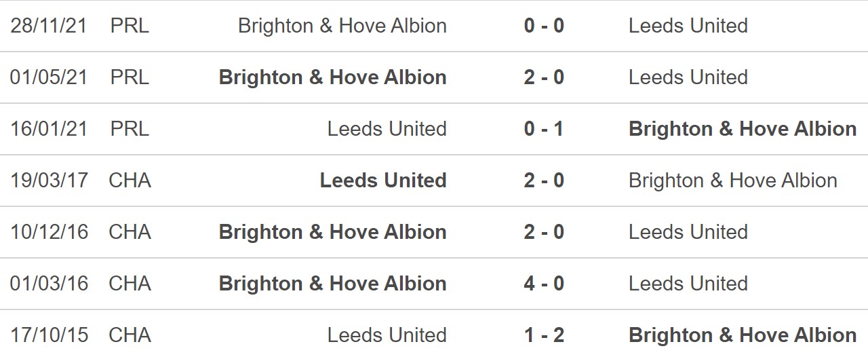
Task: Open the 2 - 0 score from 19/03/17
Action: 544,181
